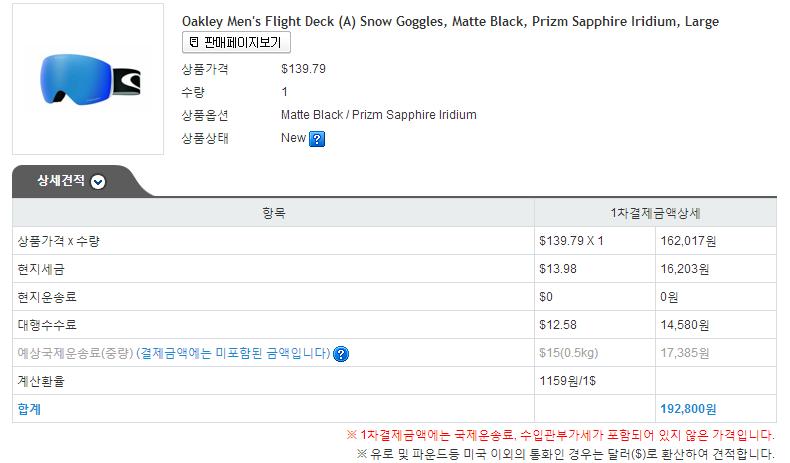
Task: Select the 상세견적 tab
Action: 61,181
